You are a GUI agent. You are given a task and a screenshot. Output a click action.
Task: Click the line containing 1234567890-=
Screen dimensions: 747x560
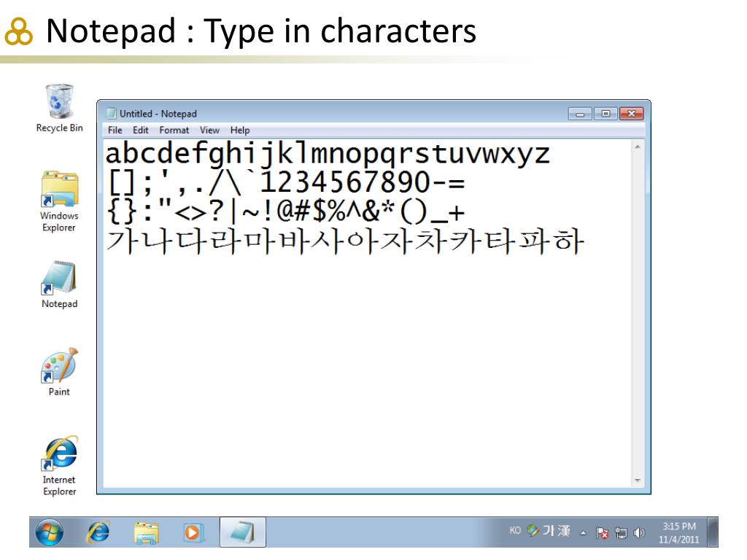(285, 182)
